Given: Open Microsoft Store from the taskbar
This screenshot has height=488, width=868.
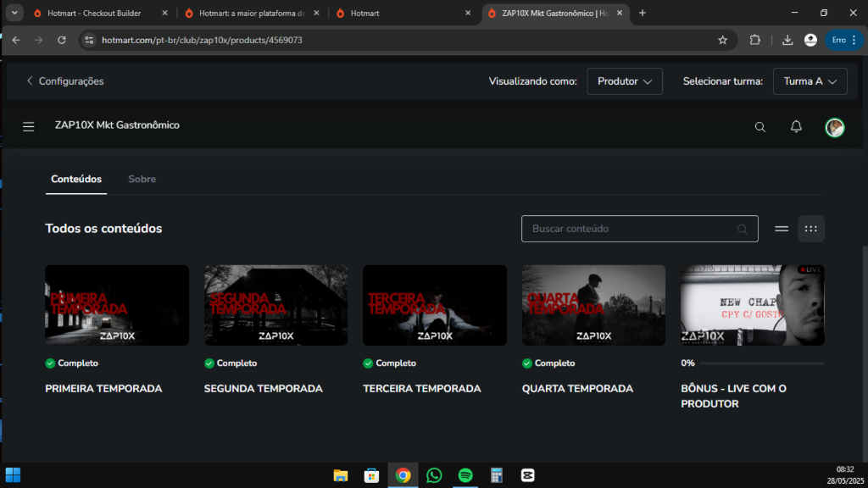Looking at the screenshot, I should pos(371,475).
